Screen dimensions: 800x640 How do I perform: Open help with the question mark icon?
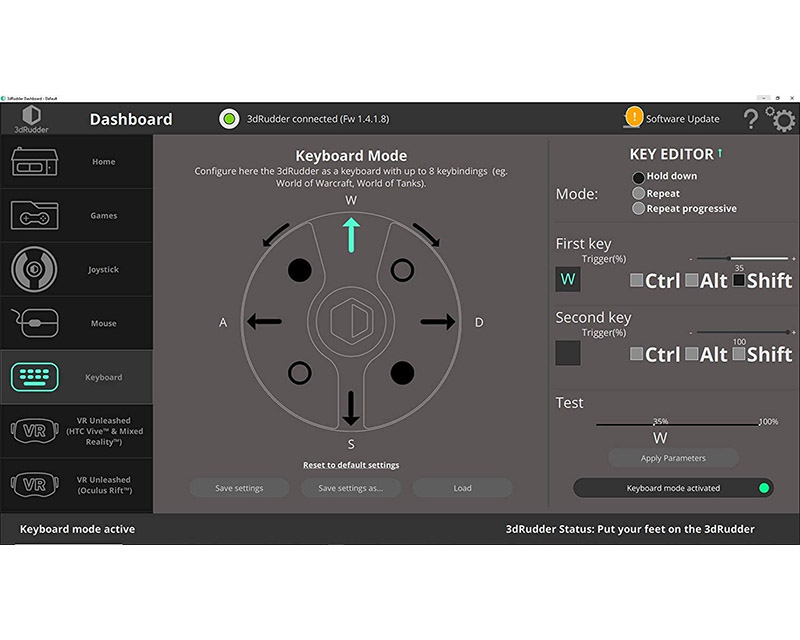tap(750, 119)
